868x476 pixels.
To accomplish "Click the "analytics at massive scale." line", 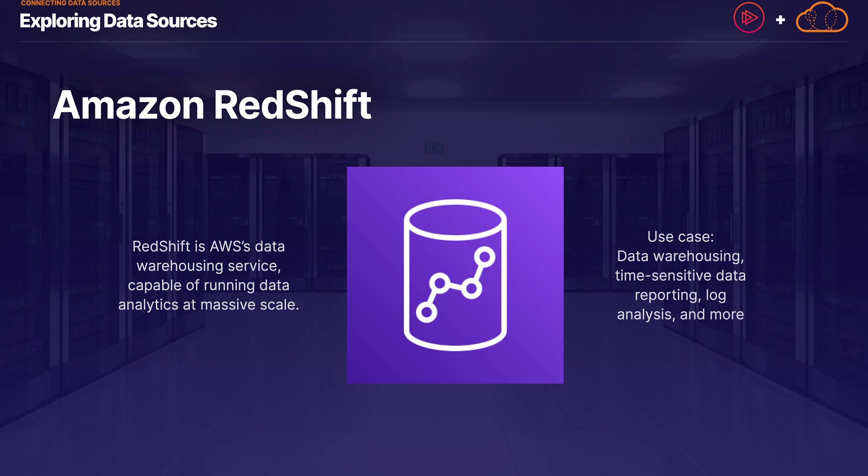I will 208,305.
